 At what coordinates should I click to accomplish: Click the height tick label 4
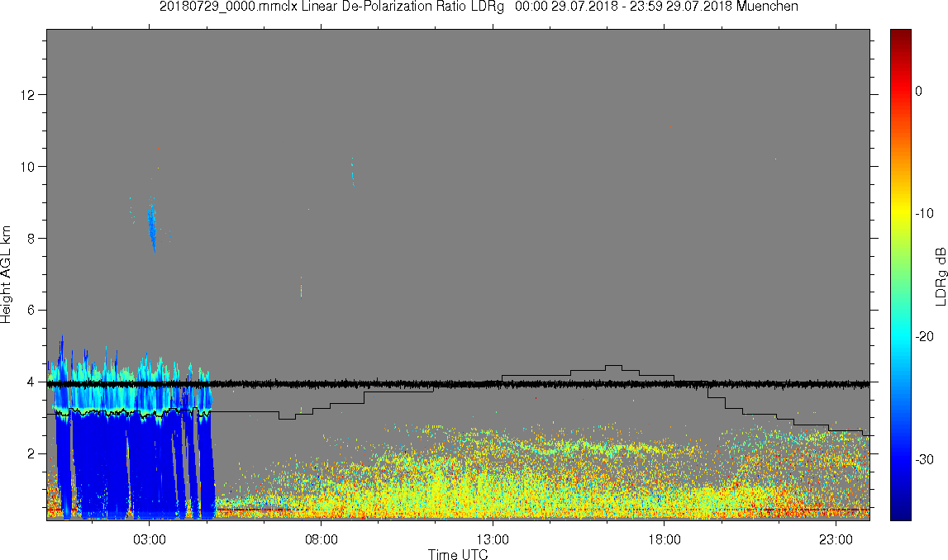(31, 382)
